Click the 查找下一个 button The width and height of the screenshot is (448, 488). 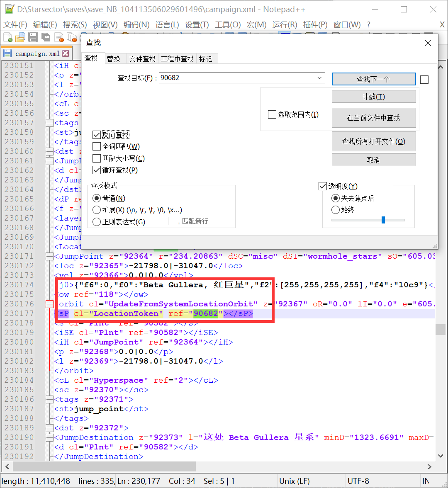pyautogui.click(x=373, y=79)
